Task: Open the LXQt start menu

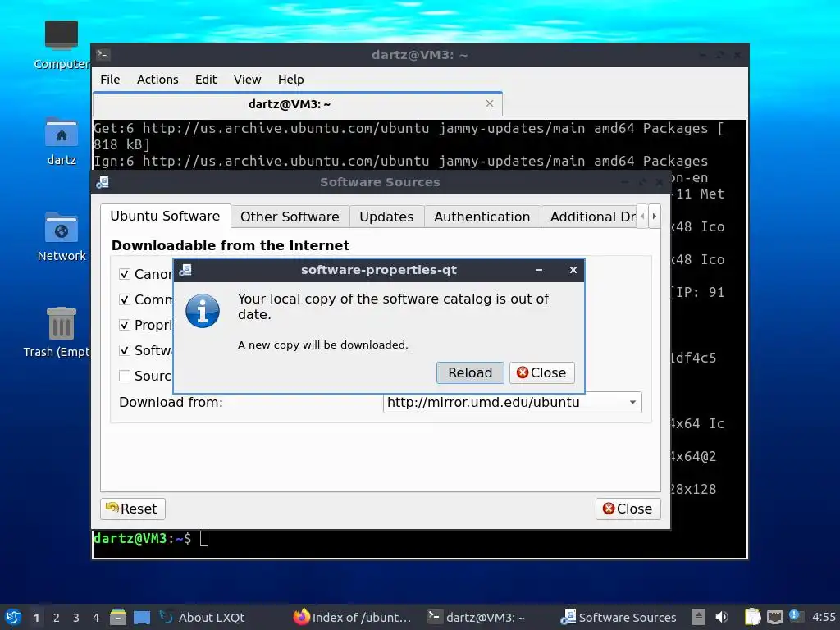Action: click(13, 617)
